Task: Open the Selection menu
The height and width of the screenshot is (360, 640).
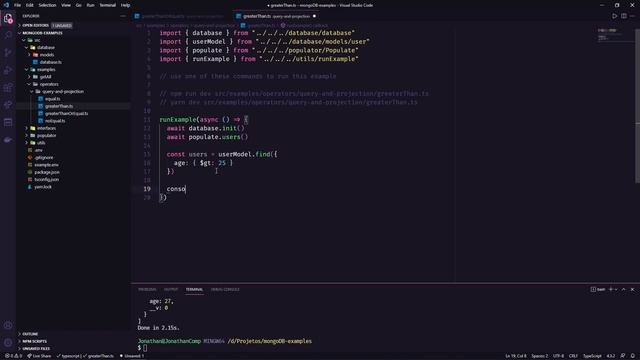Action: point(47,5)
